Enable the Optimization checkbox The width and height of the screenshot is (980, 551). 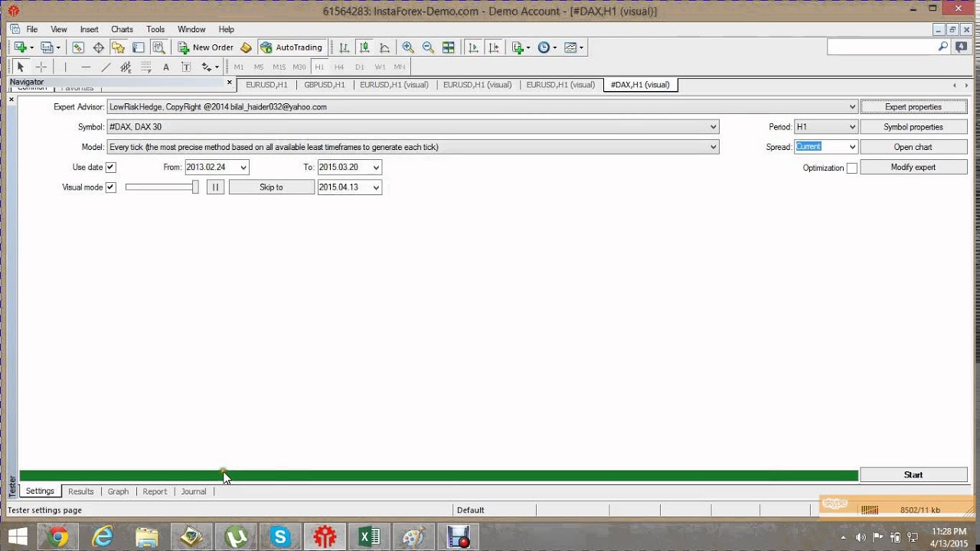(x=851, y=168)
